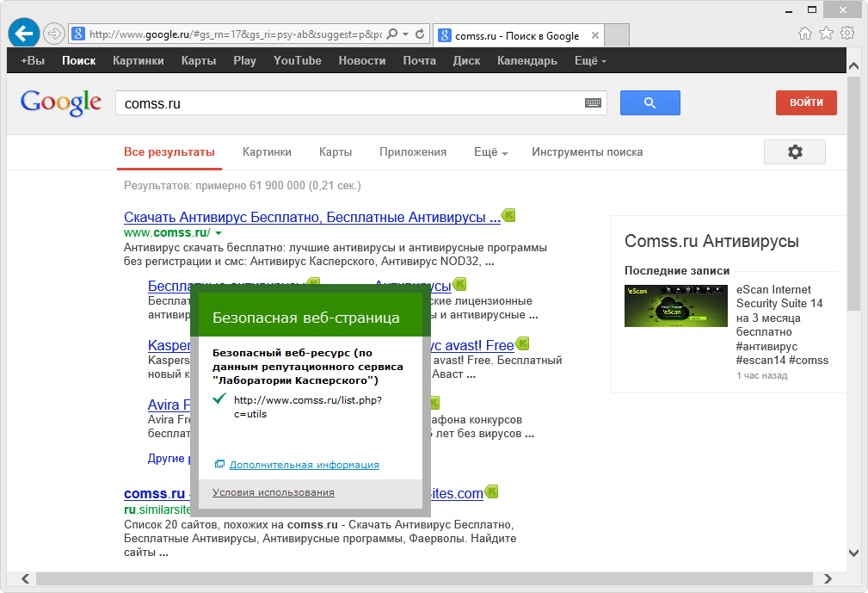
Task: Click Kaspersky badge next to Антивирусы sublink
Action: 459,284
